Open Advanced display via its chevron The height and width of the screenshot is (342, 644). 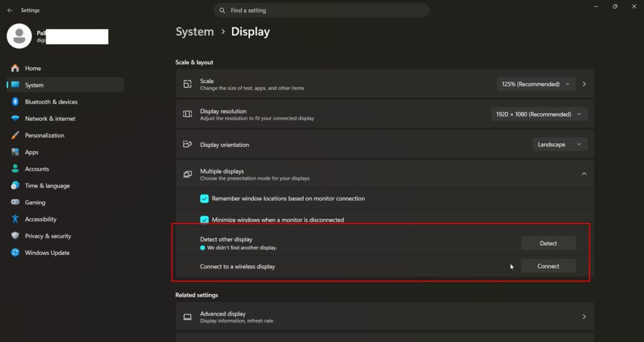tap(584, 317)
